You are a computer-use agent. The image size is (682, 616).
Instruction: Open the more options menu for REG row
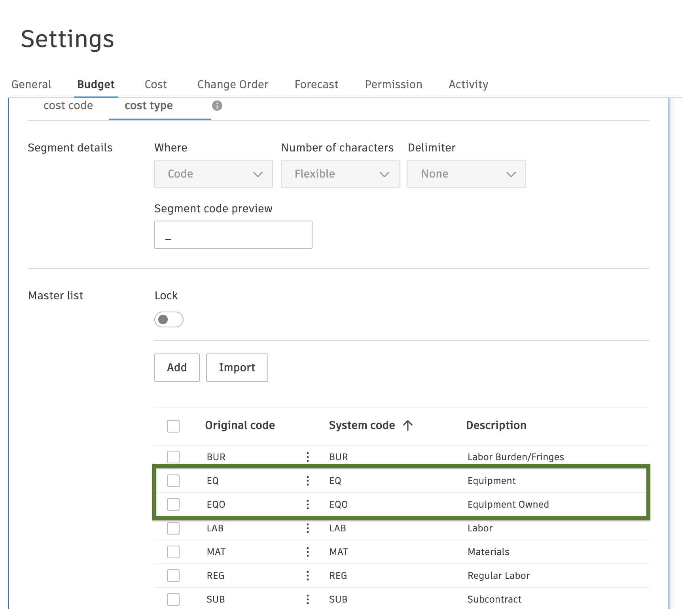[x=308, y=576]
